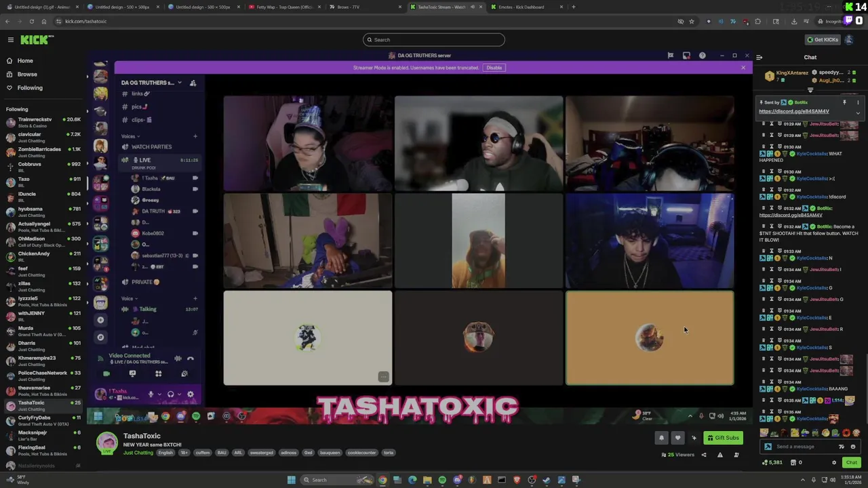Select TashaToxic in the following list
868x488 pixels.
42,405
